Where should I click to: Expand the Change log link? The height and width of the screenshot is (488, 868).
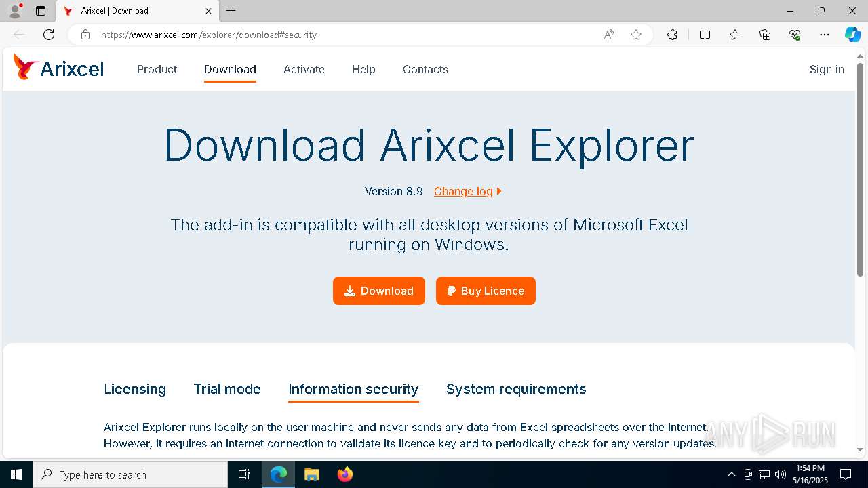pos(468,191)
